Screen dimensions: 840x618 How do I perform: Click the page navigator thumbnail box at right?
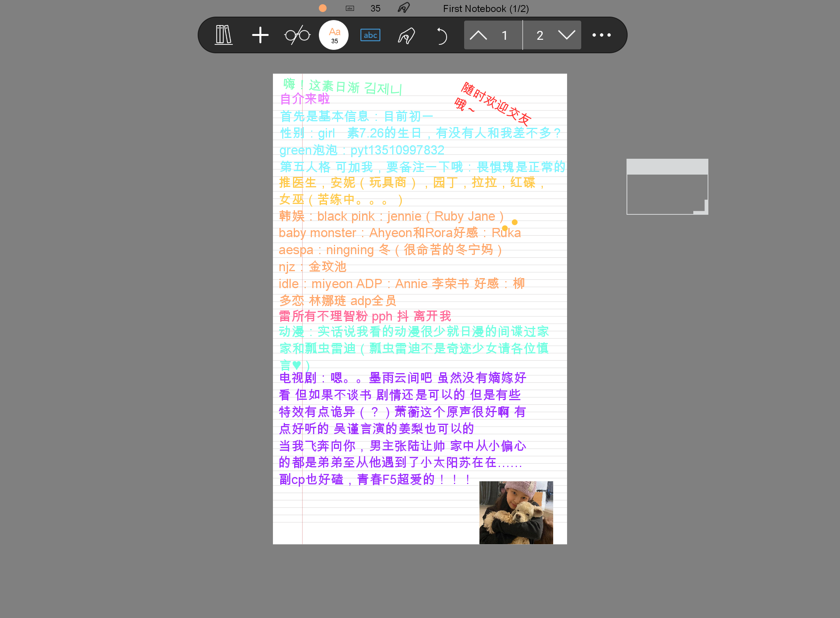(x=667, y=187)
